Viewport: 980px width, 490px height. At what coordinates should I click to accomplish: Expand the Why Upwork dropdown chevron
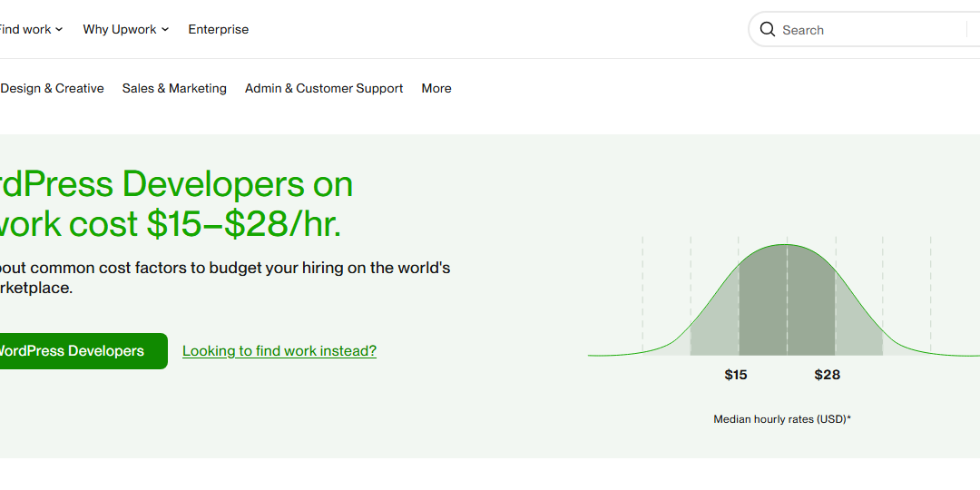pos(165,29)
